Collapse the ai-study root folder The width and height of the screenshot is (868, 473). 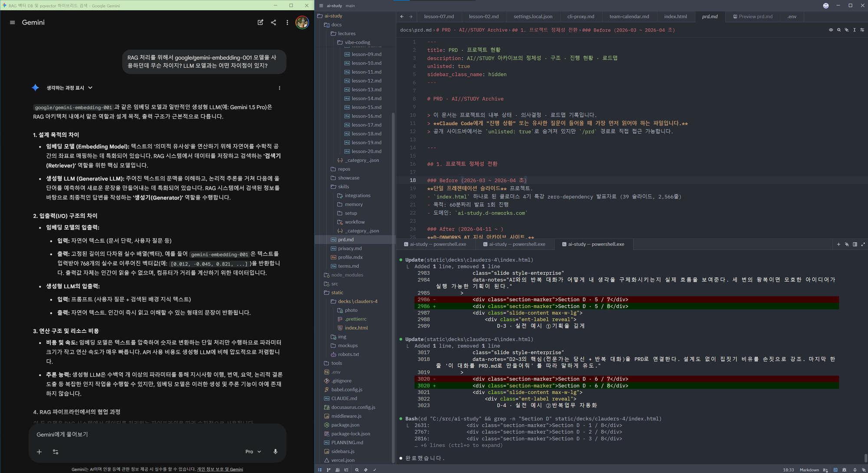333,16
